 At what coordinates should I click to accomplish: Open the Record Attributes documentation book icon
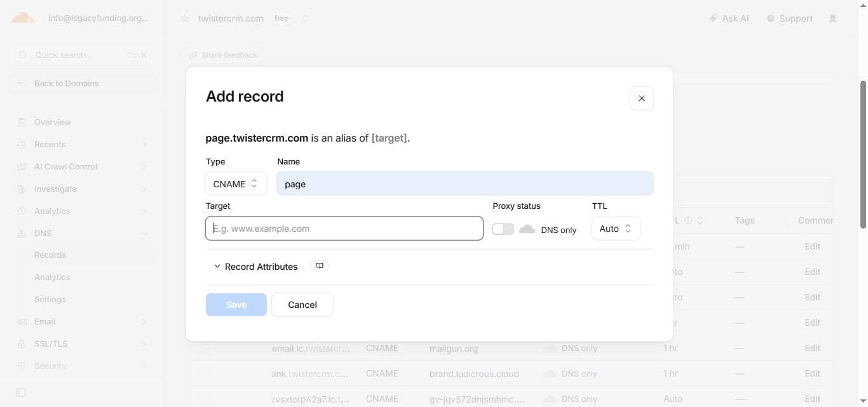[320, 266]
